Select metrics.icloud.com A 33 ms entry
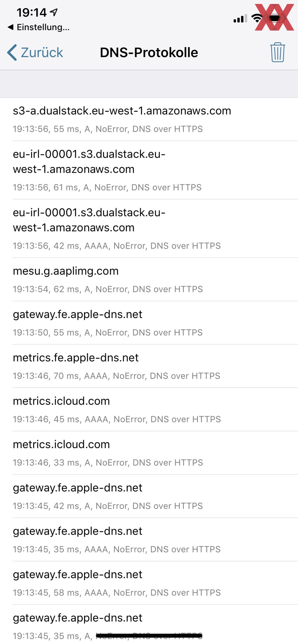 [149, 453]
